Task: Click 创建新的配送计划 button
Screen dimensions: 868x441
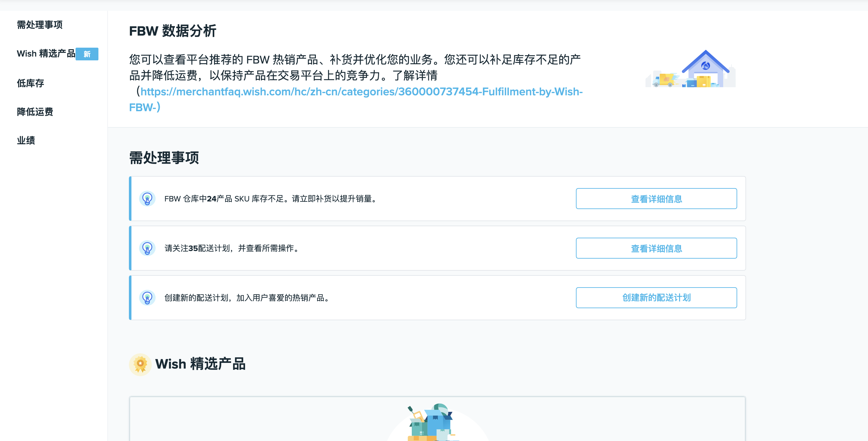Action: (656, 298)
